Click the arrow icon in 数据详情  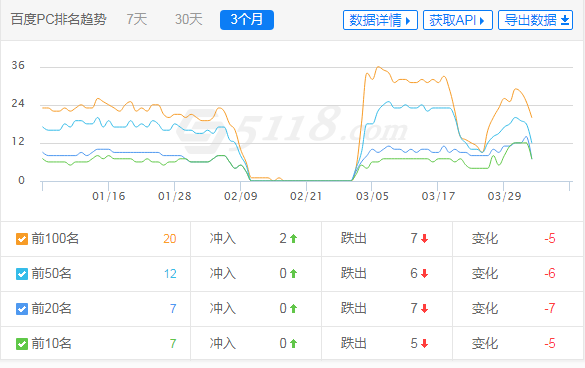pyautogui.click(x=408, y=21)
